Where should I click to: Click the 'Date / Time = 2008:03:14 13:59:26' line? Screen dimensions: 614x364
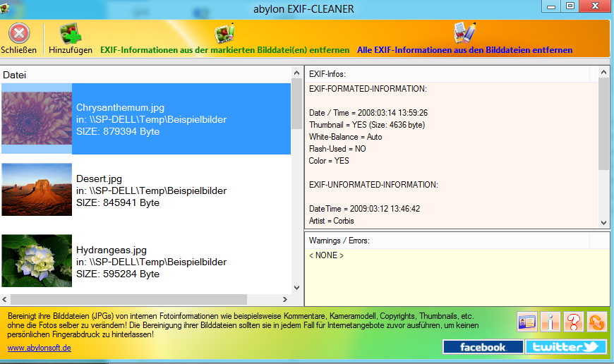[368, 113]
